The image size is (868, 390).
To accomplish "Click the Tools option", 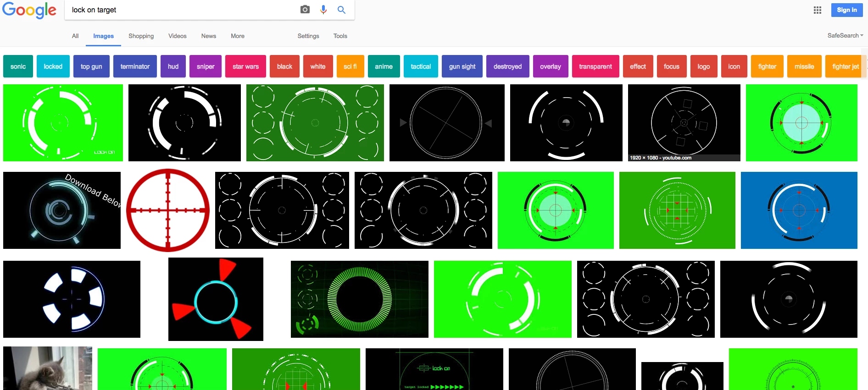I will pos(340,36).
